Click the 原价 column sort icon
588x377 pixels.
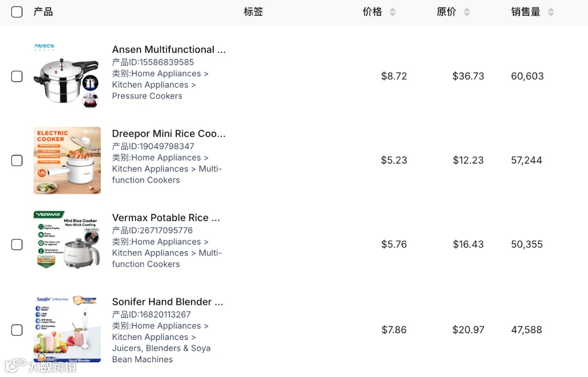467,12
